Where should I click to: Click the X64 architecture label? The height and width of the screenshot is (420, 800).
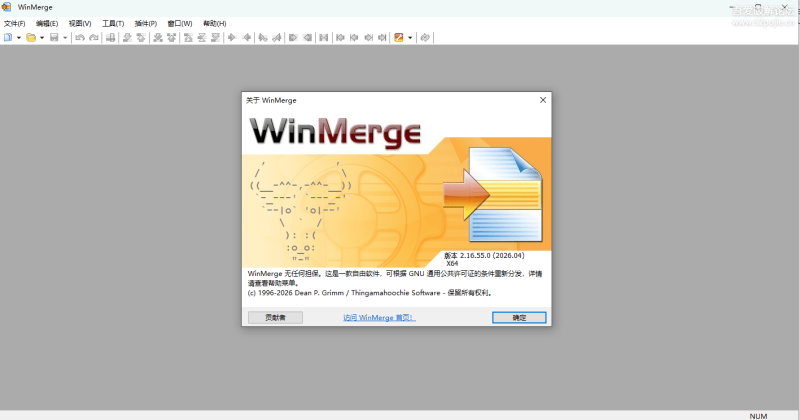(x=452, y=263)
